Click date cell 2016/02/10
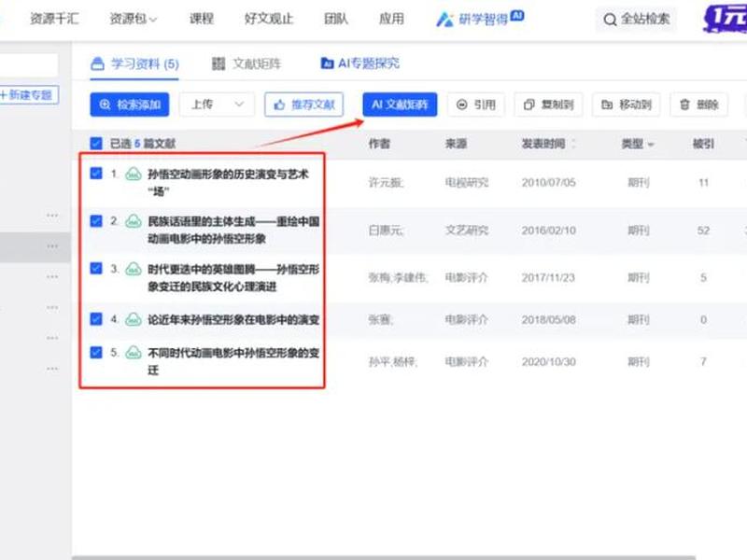 coord(548,231)
